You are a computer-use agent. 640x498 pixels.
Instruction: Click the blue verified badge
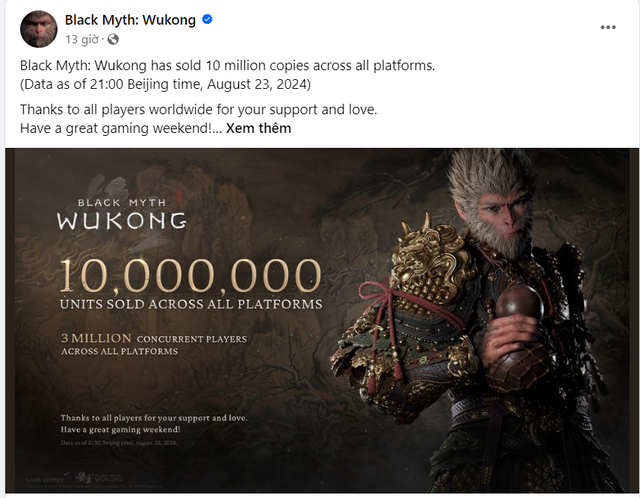[x=206, y=20]
